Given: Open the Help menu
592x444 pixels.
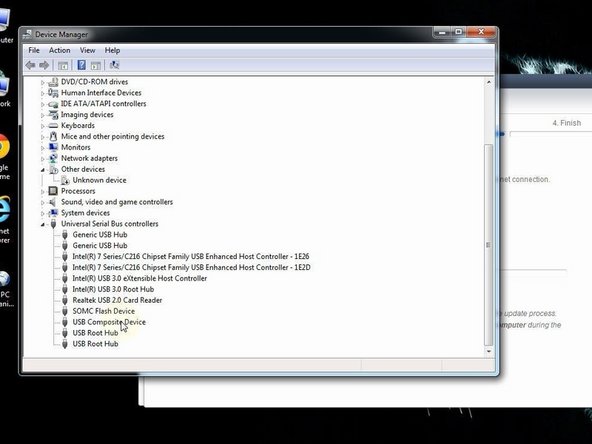Looking at the screenshot, I should 112,50.
